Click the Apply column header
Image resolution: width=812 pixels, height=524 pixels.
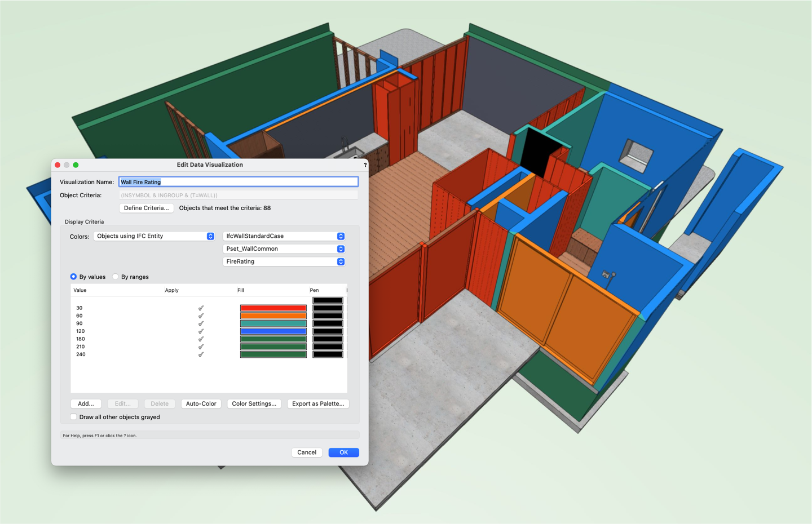point(171,290)
